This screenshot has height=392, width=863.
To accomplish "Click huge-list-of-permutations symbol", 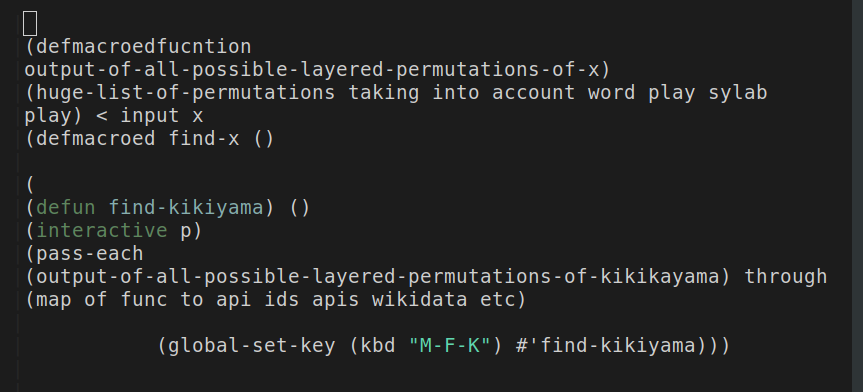I will pos(185,92).
